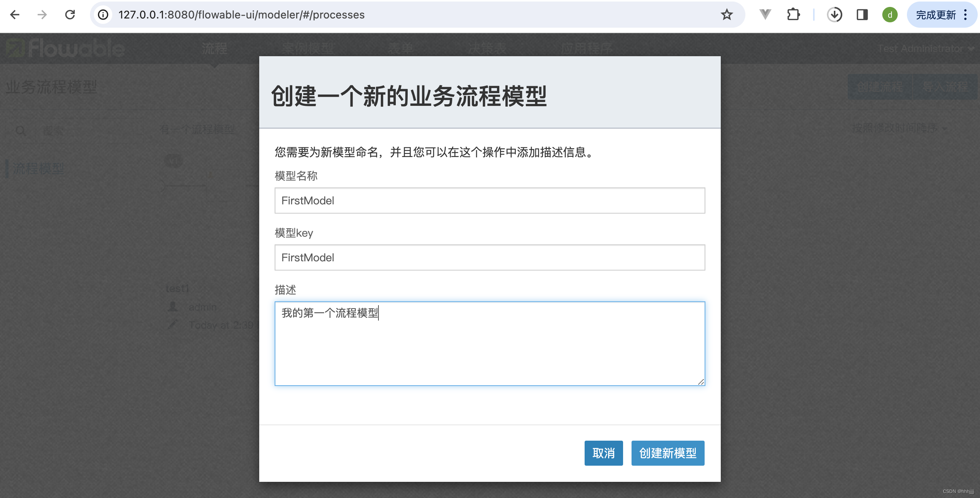Screen dimensions: 980x498
Task: Click the textarea resize handle
Action: (701, 382)
